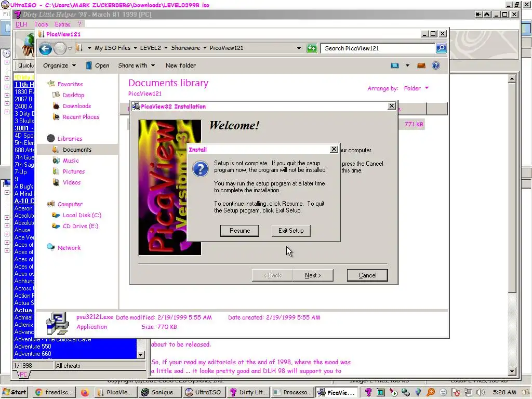Click Exit Setup button
Image resolution: width=532 pixels, height=399 pixels.
(x=291, y=231)
